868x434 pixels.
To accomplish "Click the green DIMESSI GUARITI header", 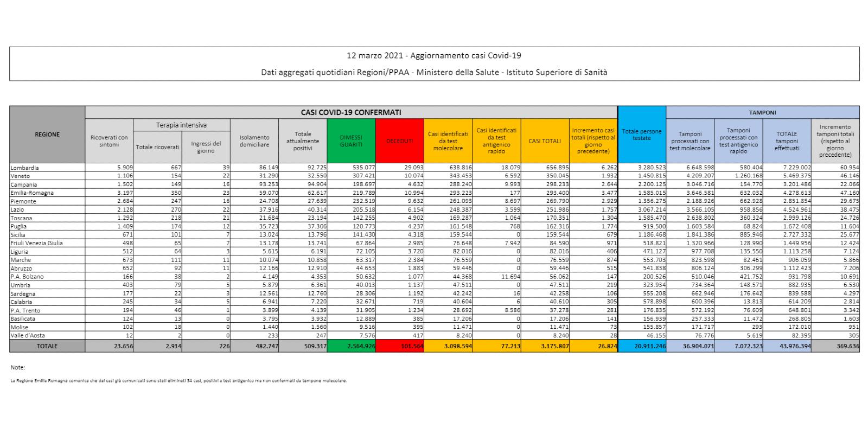I will click(x=350, y=141).
